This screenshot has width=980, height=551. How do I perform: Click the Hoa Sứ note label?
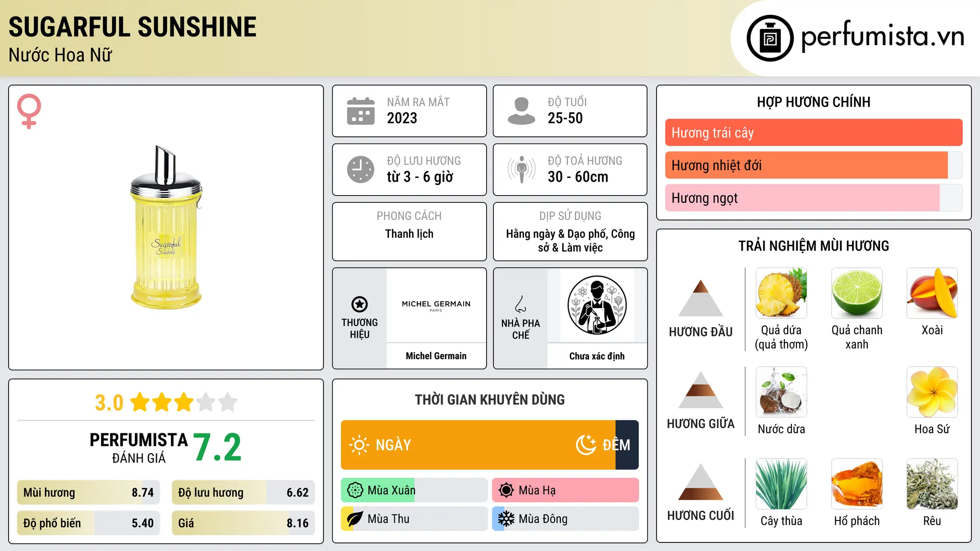[x=932, y=429]
